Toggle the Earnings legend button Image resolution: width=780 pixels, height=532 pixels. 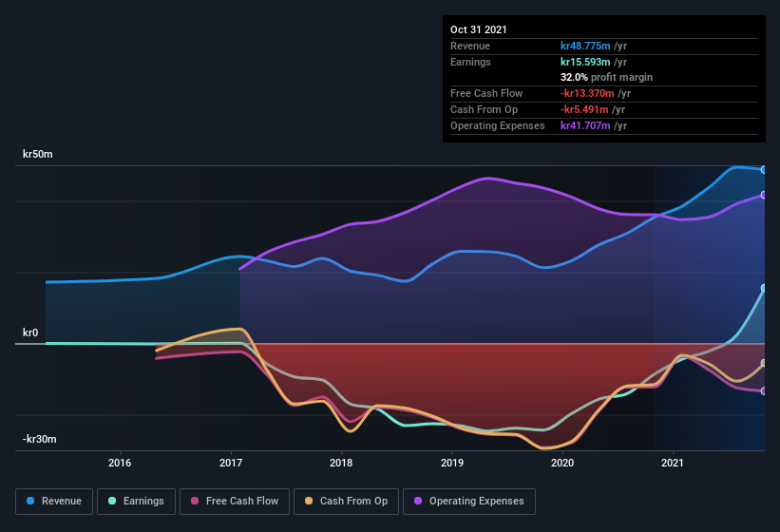coord(136,502)
